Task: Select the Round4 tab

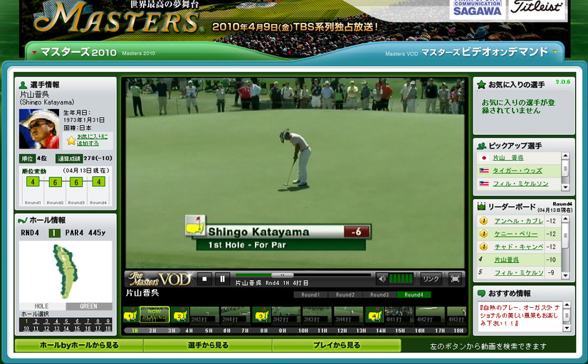Action: pyautogui.click(x=414, y=295)
